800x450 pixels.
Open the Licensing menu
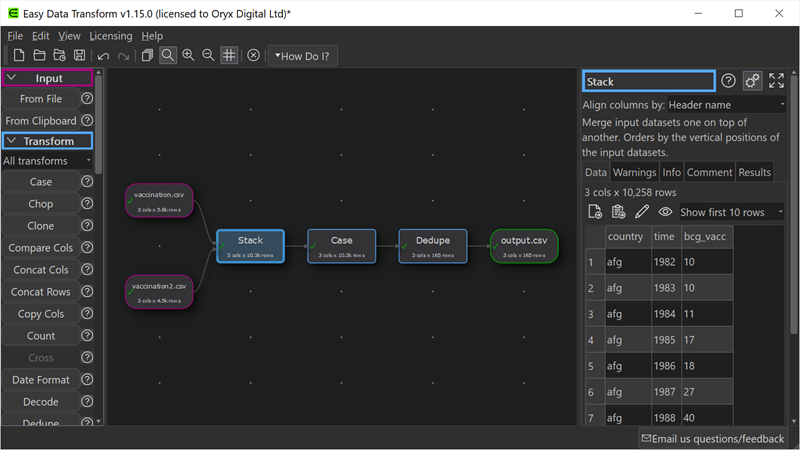click(x=110, y=36)
